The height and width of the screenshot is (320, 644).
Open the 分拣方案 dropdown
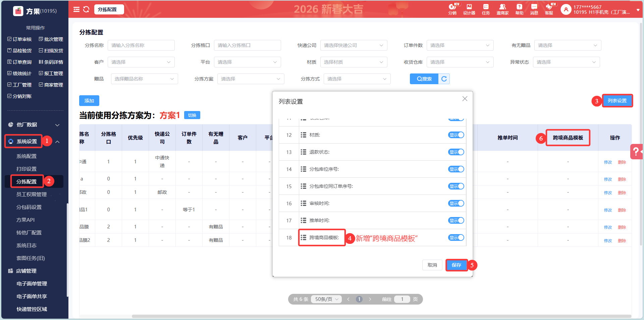pyautogui.click(x=251, y=79)
